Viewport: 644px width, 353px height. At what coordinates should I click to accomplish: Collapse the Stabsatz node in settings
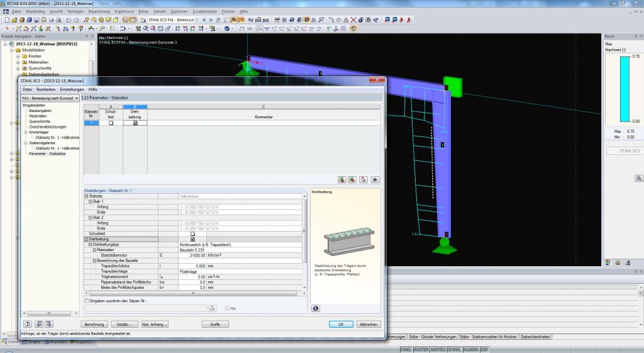(x=86, y=196)
